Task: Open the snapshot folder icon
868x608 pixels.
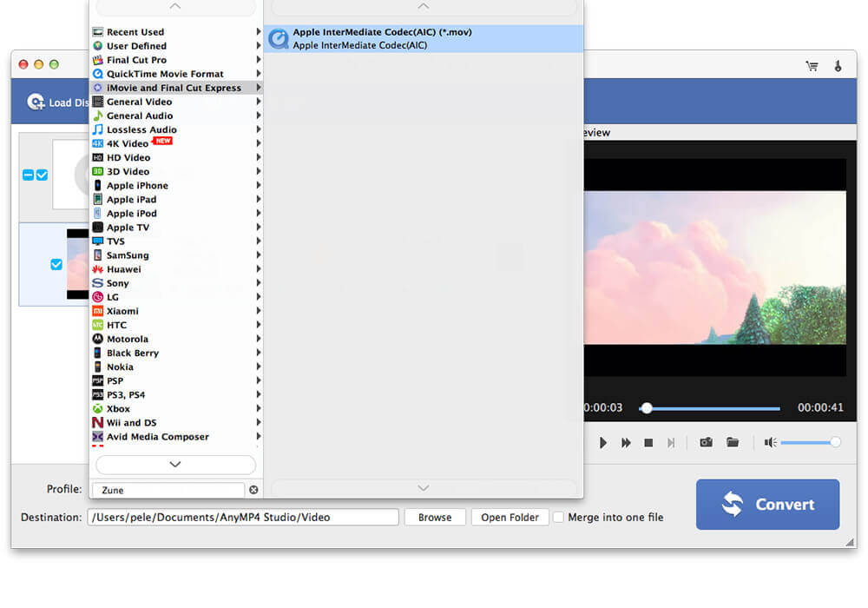Action: [x=733, y=442]
